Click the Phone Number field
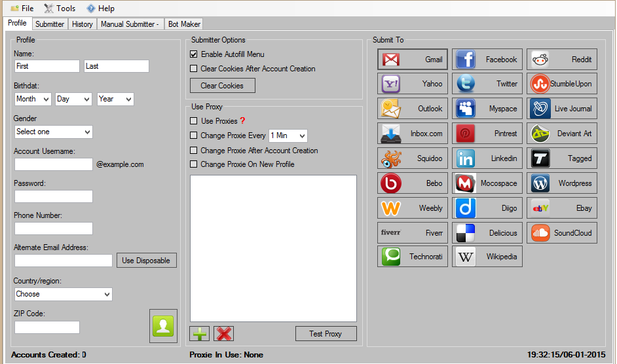This screenshot has height=364, width=617. pyautogui.click(x=54, y=228)
